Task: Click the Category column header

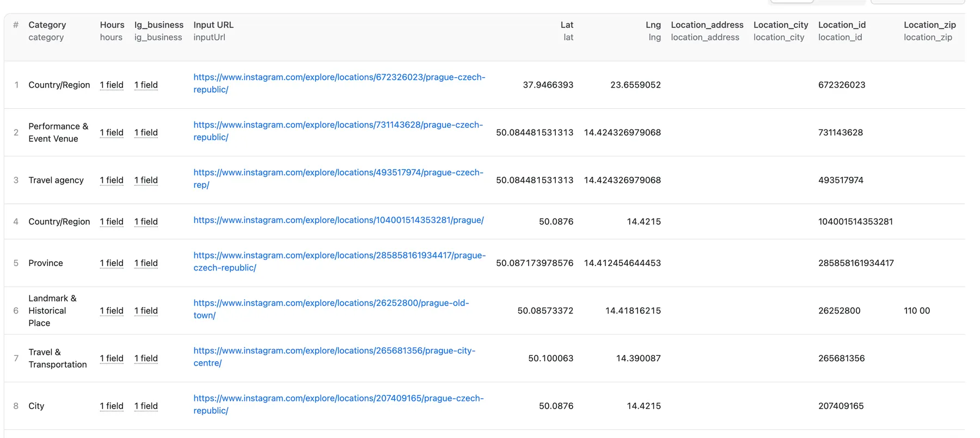Action: pyautogui.click(x=47, y=25)
